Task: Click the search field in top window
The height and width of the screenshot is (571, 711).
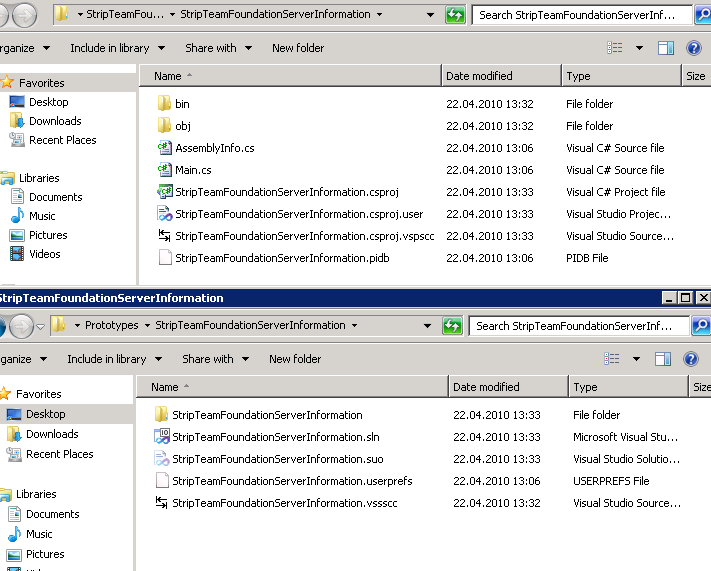Action: click(x=581, y=15)
